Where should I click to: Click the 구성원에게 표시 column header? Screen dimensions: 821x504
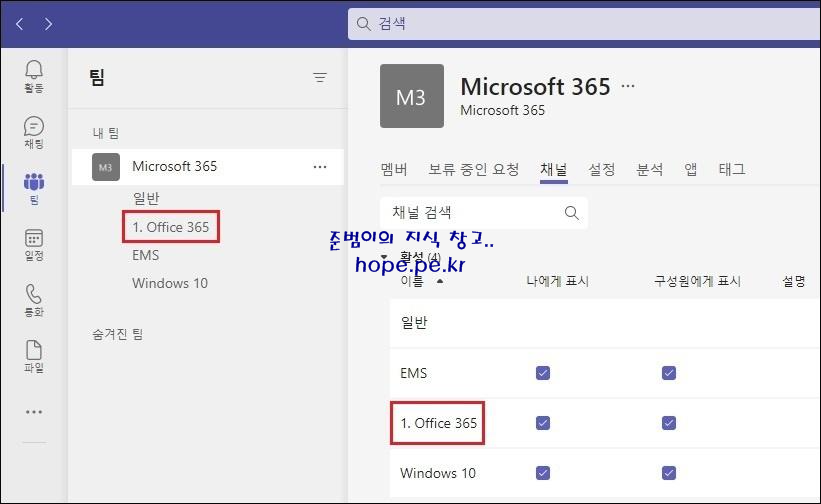point(697,282)
